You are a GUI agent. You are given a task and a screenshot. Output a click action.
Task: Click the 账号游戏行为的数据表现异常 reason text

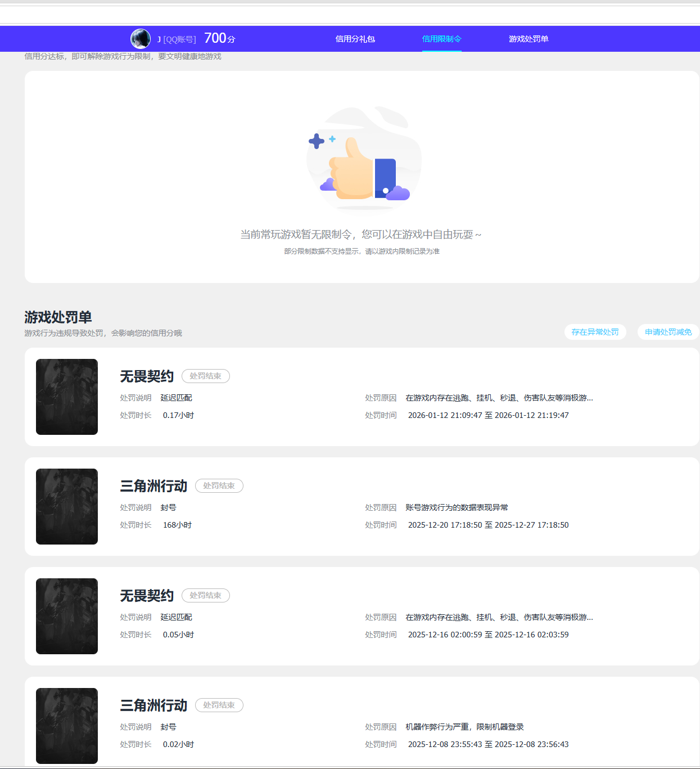457,507
